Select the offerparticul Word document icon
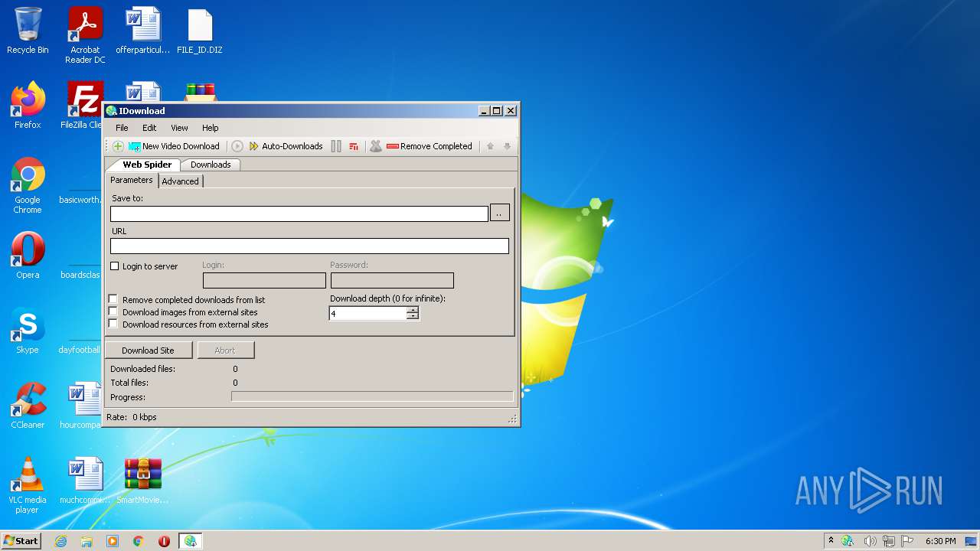Image resolution: width=980 pixels, height=551 pixels. pyautogui.click(x=143, y=31)
